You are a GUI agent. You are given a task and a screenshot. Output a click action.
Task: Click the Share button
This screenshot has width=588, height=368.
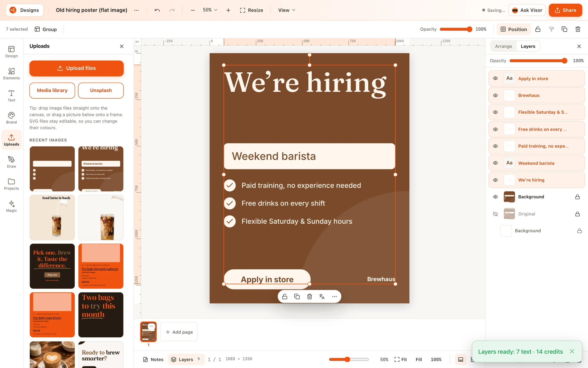[x=565, y=10]
